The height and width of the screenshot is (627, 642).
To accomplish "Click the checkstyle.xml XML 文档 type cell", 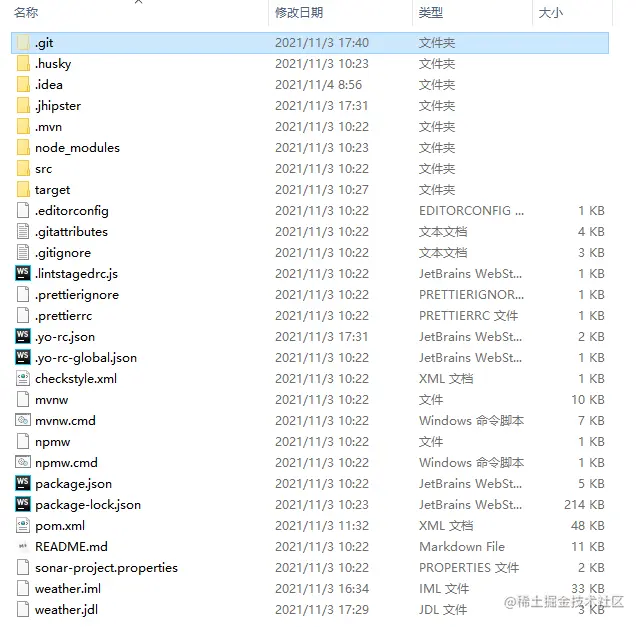I will point(446,379).
